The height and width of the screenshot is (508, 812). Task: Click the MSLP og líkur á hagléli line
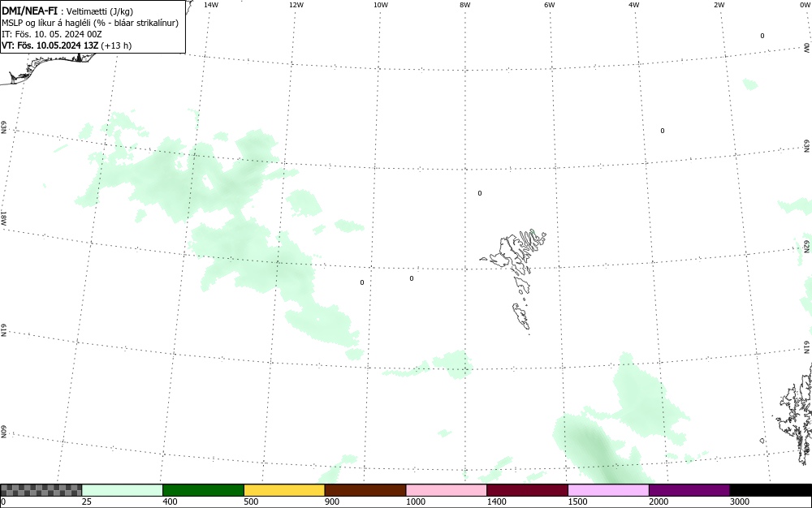click(x=90, y=23)
